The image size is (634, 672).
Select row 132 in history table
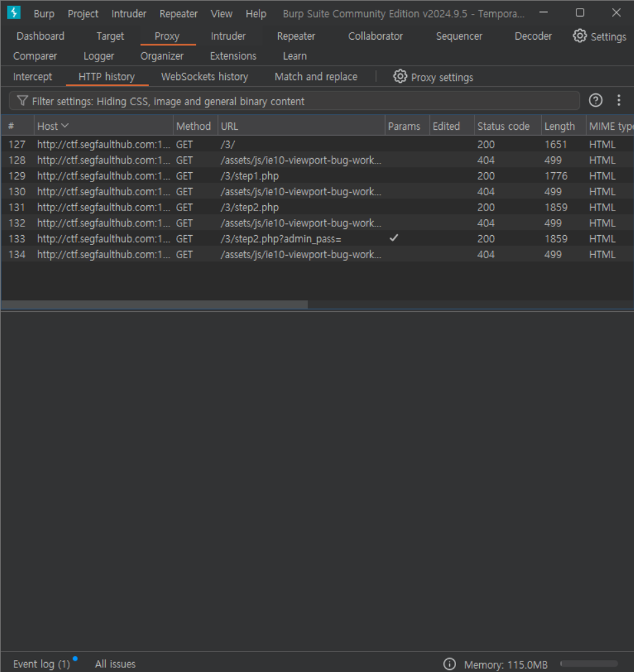(317, 223)
